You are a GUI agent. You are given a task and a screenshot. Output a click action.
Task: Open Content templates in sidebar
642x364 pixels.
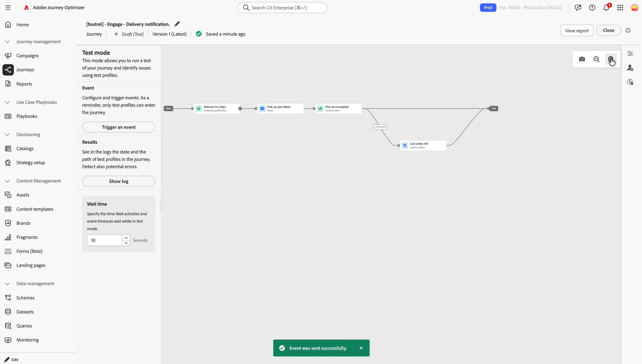pyautogui.click(x=35, y=209)
